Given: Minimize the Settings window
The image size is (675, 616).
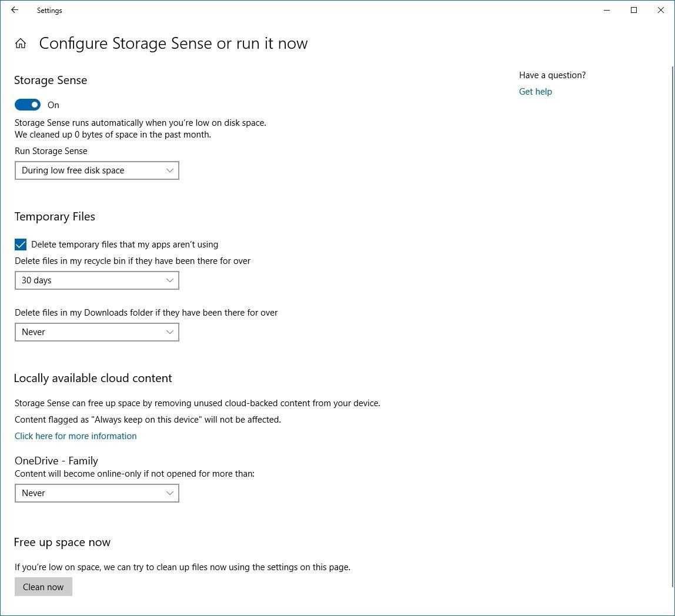Looking at the screenshot, I should pyautogui.click(x=607, y=10).
